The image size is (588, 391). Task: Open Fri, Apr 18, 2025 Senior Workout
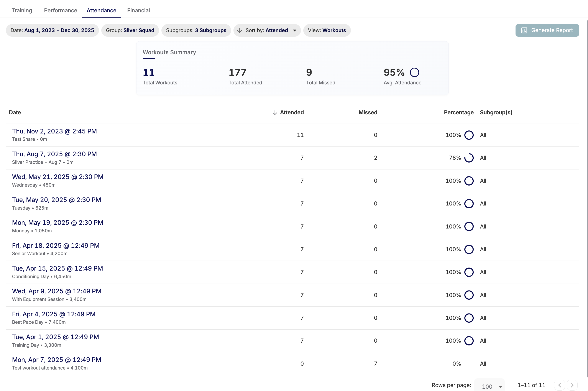pyautogui.click(x=56, y=246)
